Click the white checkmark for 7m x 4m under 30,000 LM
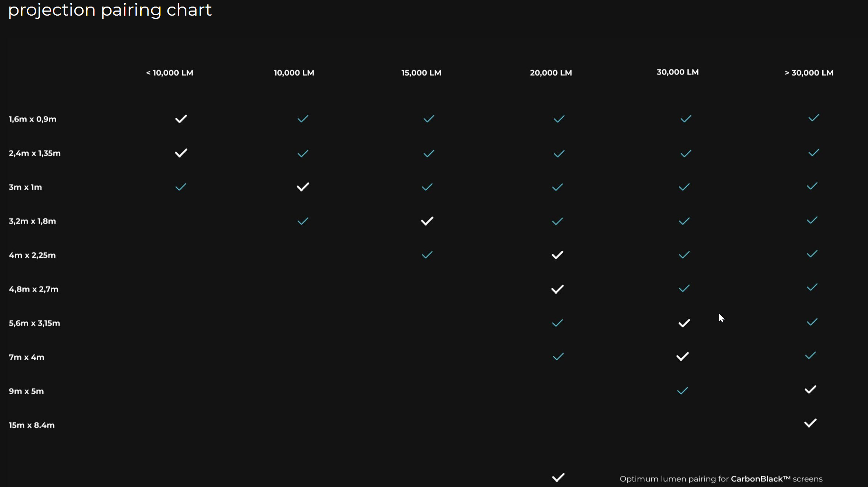This screenshot has width=868, height=487. [x=682, y=357]
